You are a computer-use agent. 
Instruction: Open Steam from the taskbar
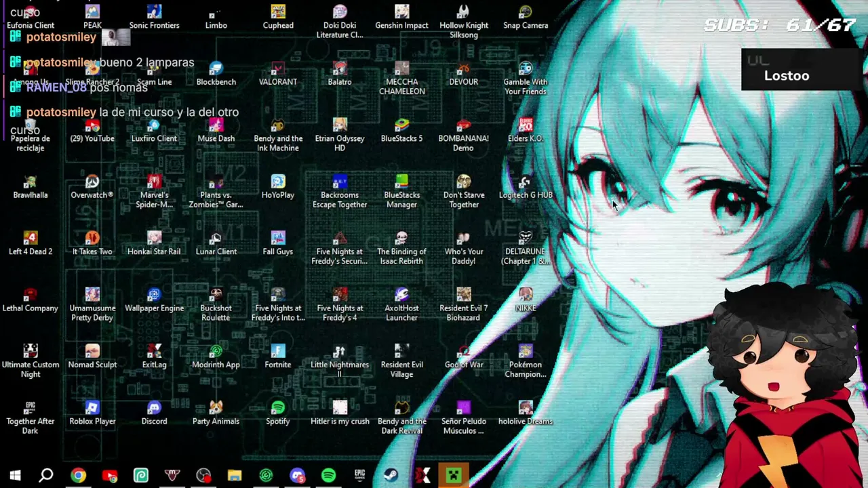(391, 475)
